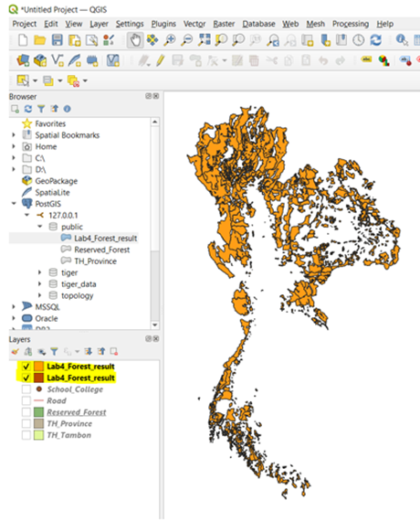Click Add Selected Layers in Browser panel
Viewport: 420px width, 532px height.
pos(15,109)
